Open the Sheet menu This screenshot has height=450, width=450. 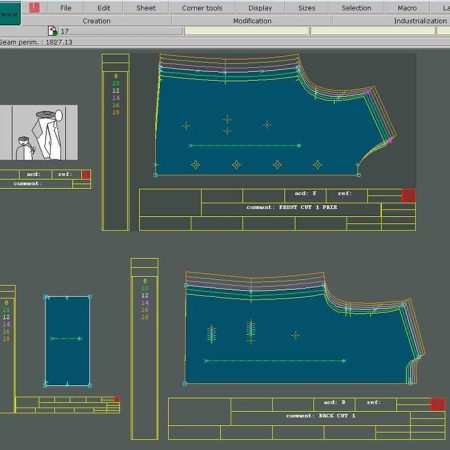coord(146,8)
